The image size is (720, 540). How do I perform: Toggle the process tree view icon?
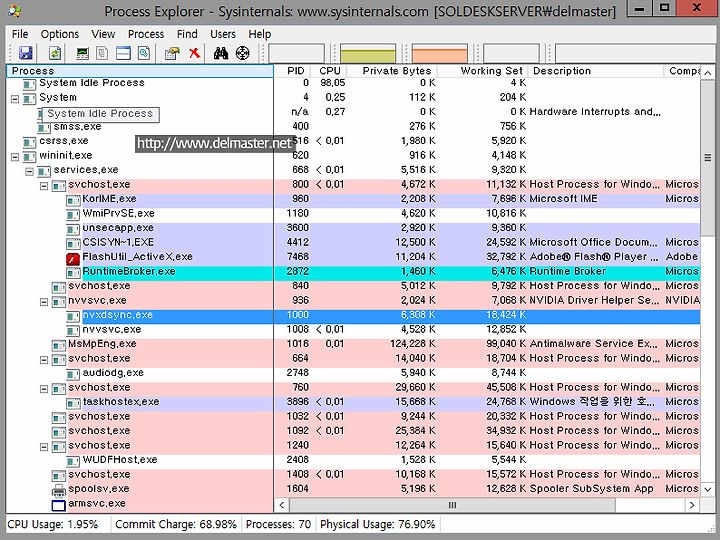tap(102, 53)
